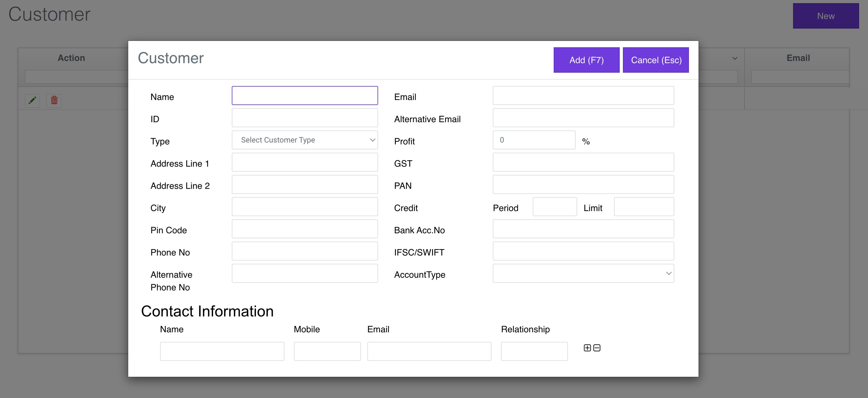Select the edit pencil icon in Action column
This screenshot has height=398, width=868.
point(32,100)
